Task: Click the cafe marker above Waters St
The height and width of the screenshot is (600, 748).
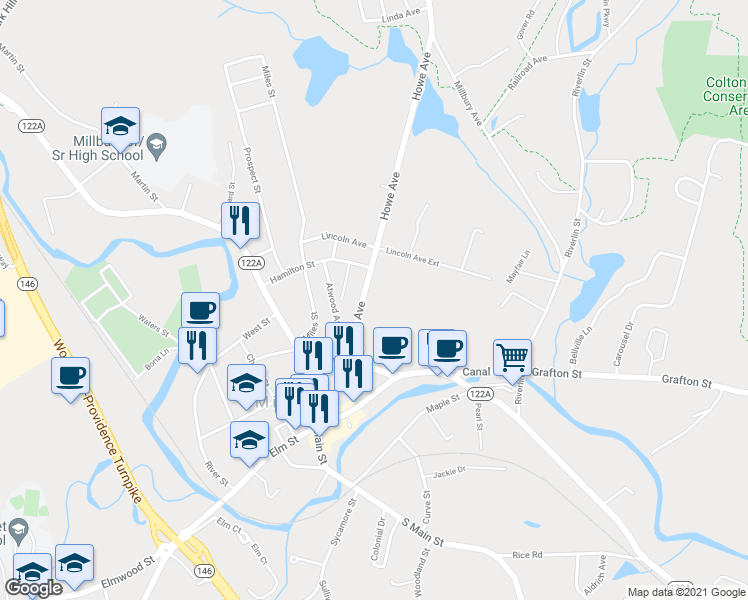Action: 200,310
